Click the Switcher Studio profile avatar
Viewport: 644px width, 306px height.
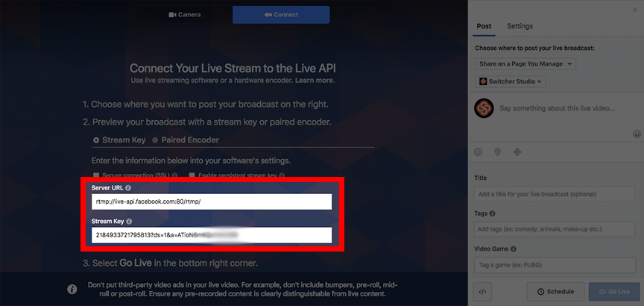click(484, 108)
